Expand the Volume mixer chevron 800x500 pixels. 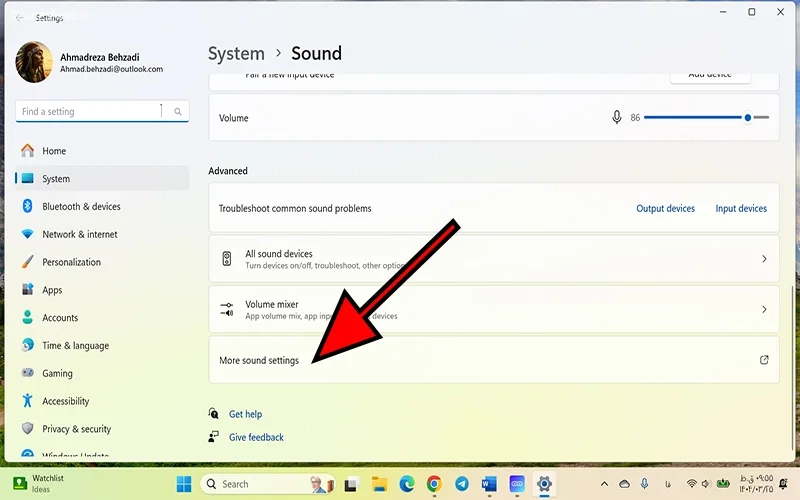coord(764,310)
